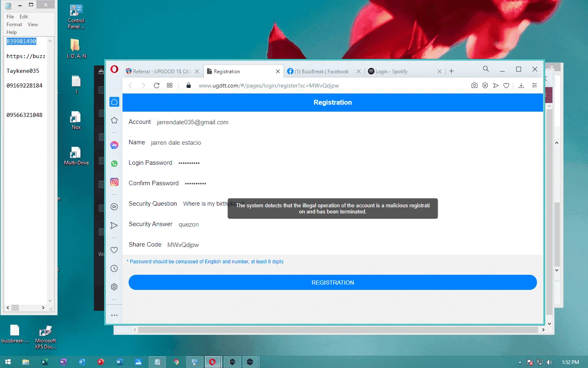Go back with the browser back arrow
This screenshot has width=588, height=368.
click(130, 85)
